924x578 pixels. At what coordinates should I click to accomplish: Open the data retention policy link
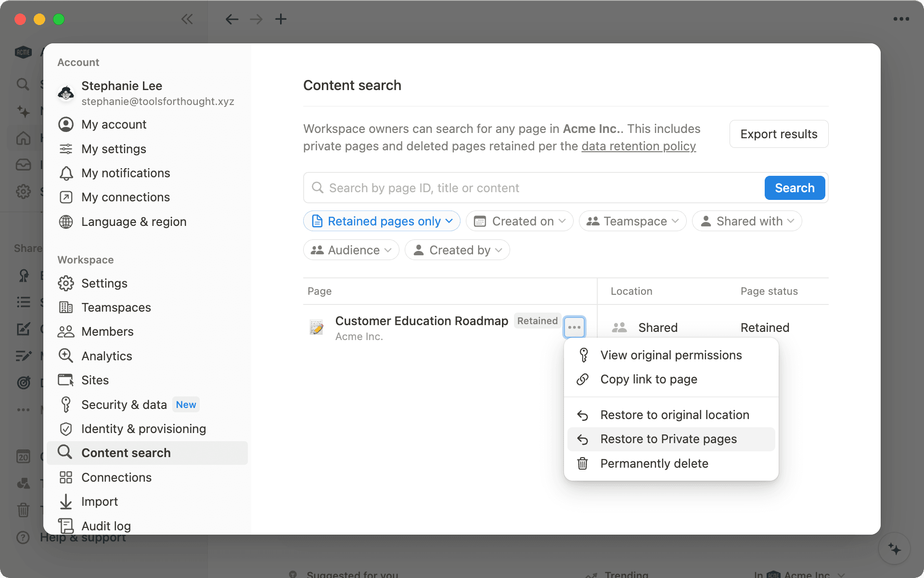pyautogui.click(x=638, y=146)
